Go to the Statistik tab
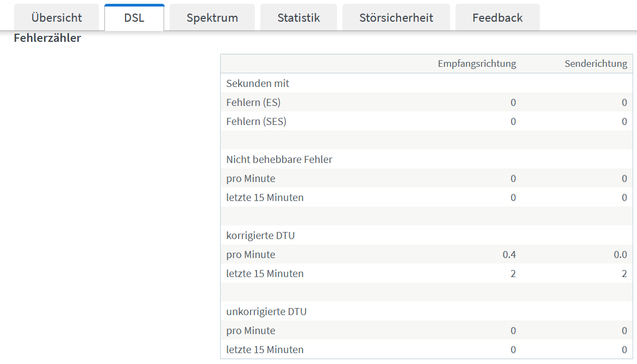The height and width of the screenshot is (364, 637). (x=298, y=17)
